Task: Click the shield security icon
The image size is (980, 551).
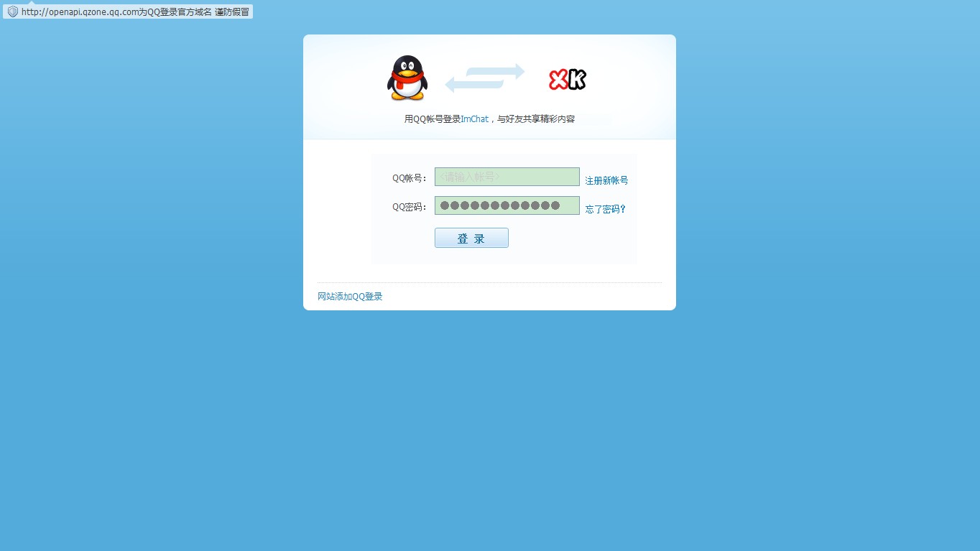Action: click(x=12, y=12)
